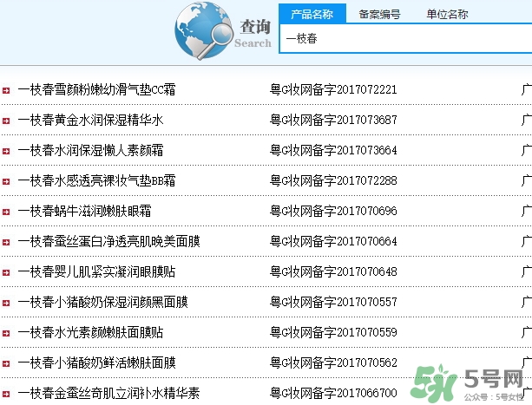Click the search input containing 一枝春
The image size is (532, 405).
404,38
